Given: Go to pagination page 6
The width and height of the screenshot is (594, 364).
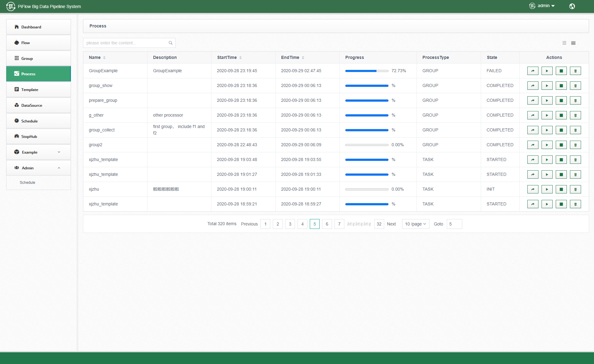Looking at the screenshot, I should tap(327, 224).
